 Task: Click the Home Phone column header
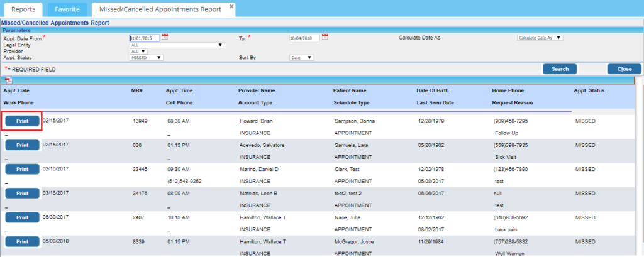(x=508, y=90)
